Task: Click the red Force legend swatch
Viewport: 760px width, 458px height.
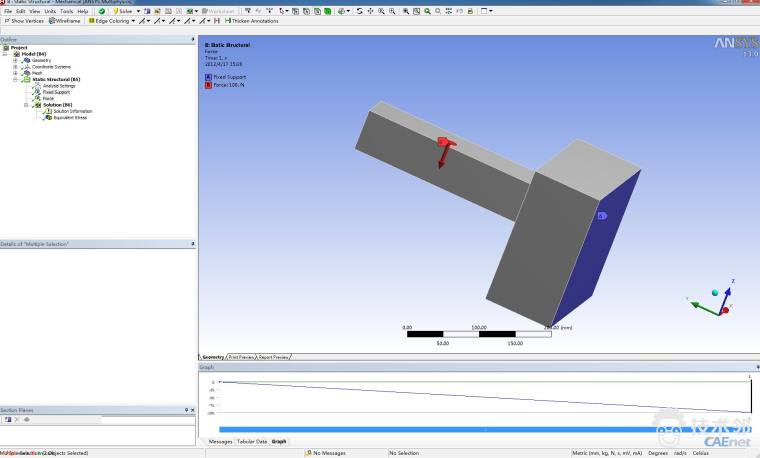Action: click(x=208, y=85)
